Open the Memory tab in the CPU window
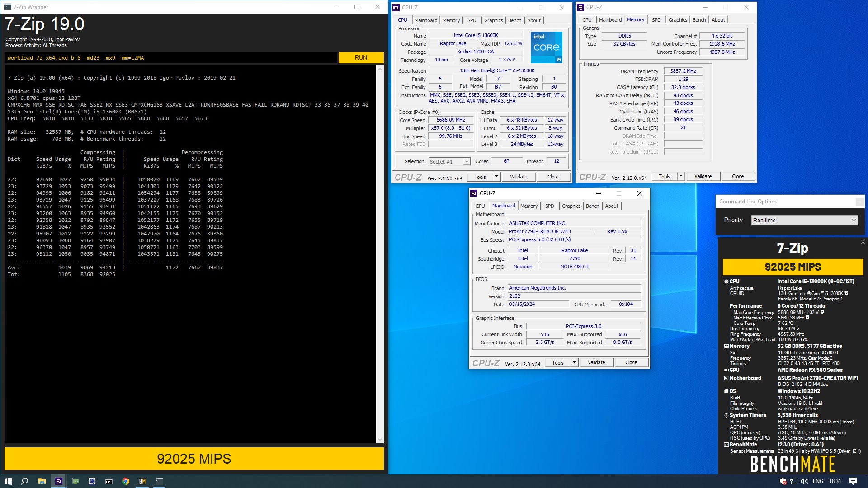The image size is (868, 488). [451, 20]
